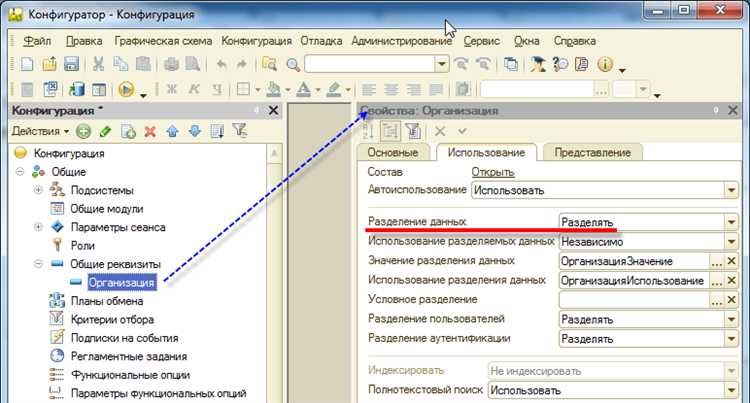Screen dimensions: 750x403
Task: Update database configuration cylinder icon
Action: (x=77, y=89)
